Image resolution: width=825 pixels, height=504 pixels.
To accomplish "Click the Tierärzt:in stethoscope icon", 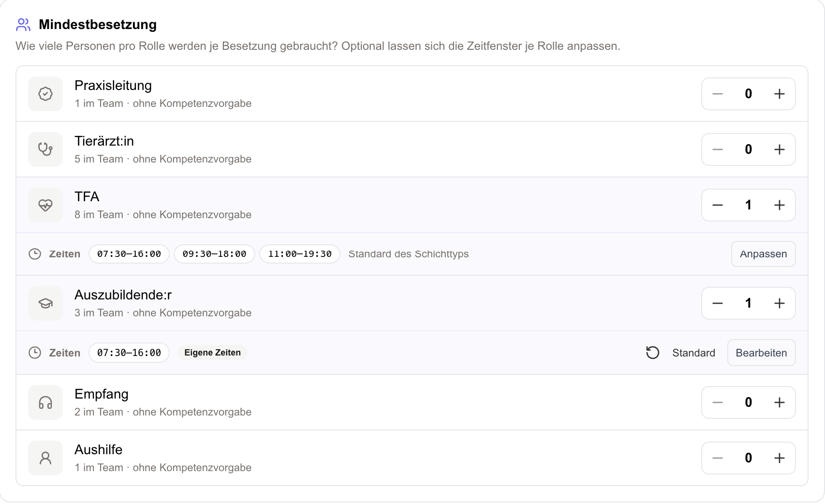I will (45, 149).
